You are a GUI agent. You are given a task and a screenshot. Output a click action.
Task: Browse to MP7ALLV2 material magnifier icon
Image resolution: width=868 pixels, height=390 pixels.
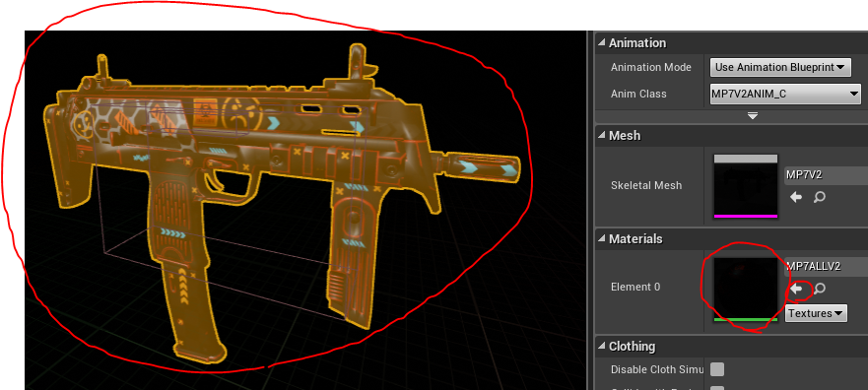tap(820, 289)
